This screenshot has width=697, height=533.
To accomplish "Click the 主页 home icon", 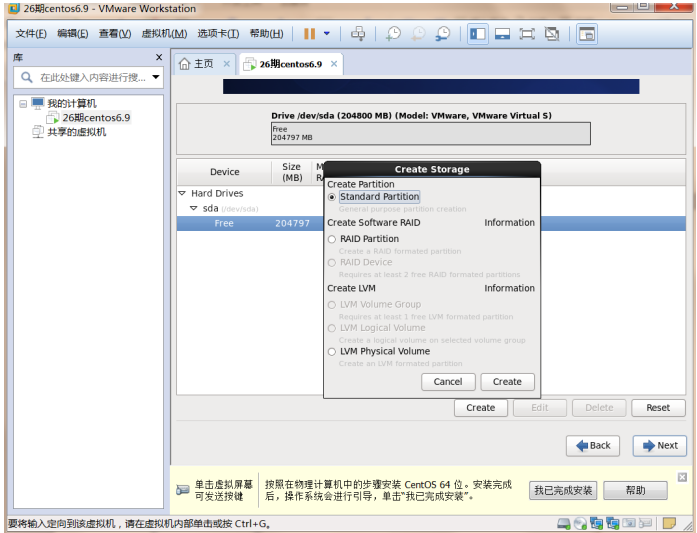I will coord(184,64).
